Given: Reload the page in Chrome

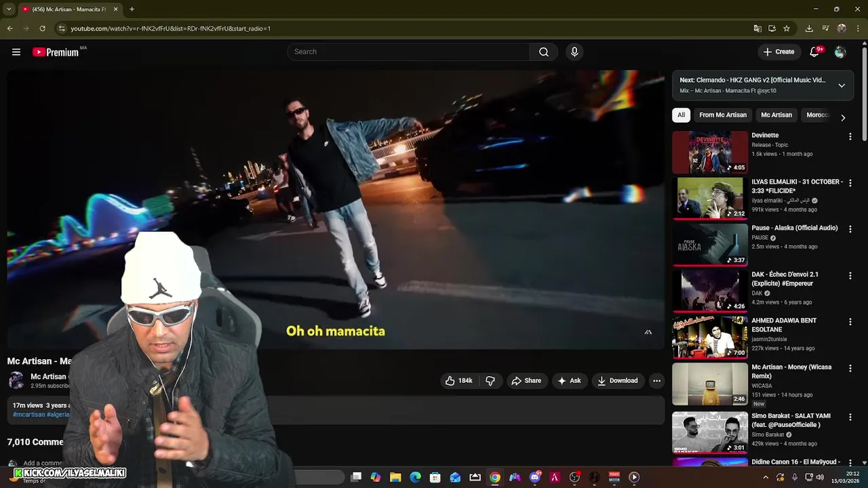Looking at the screenshot, I should [x=42, y=28].
